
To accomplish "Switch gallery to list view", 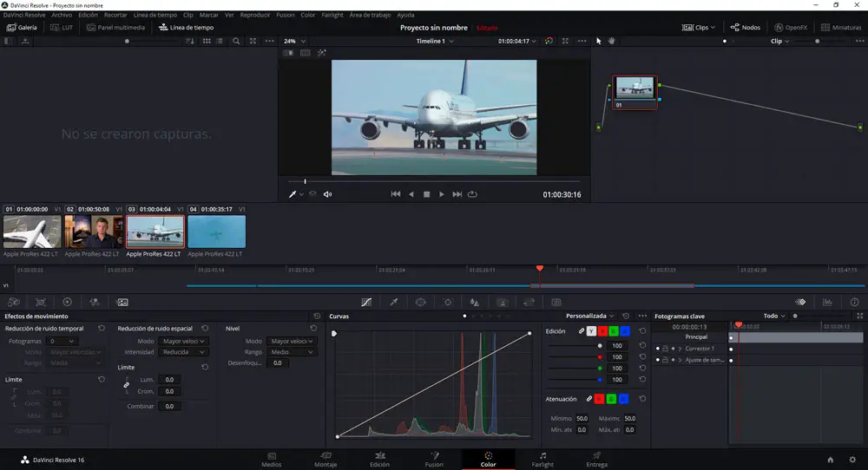I will (x=220, y=41).
